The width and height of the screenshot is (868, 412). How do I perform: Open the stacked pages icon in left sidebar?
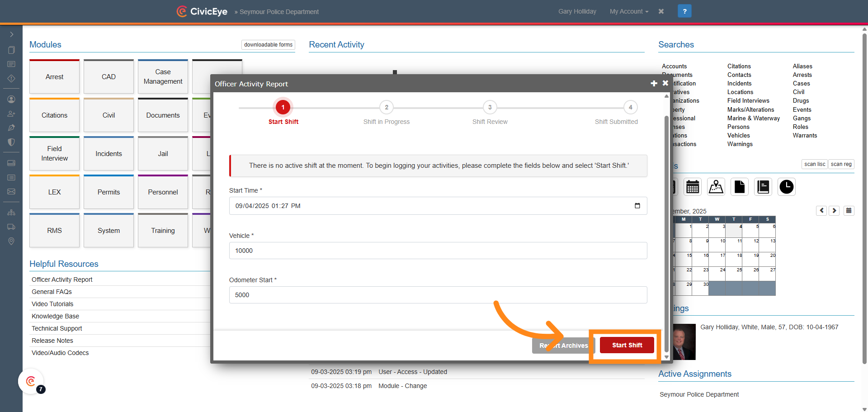(x=11, y=50)
